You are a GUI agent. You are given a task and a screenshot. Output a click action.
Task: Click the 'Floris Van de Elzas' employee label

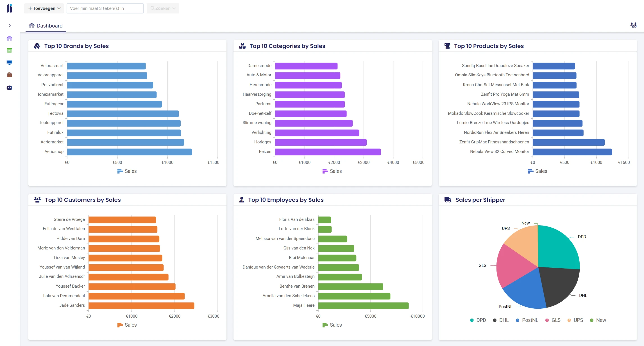[x=297, y=219]
